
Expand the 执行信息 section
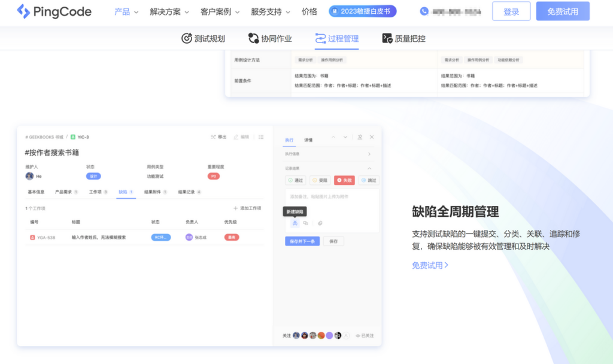coord(369,154)
